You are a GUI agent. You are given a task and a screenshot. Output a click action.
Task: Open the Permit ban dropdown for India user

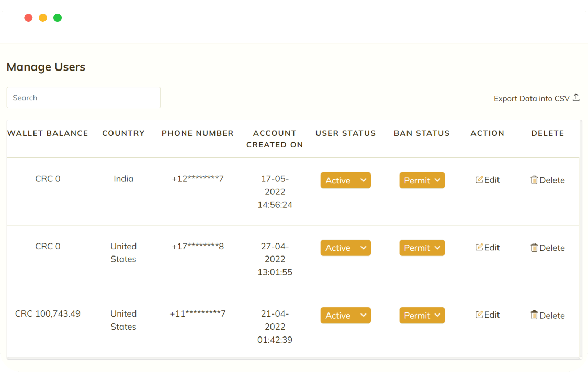pos(422,180)
